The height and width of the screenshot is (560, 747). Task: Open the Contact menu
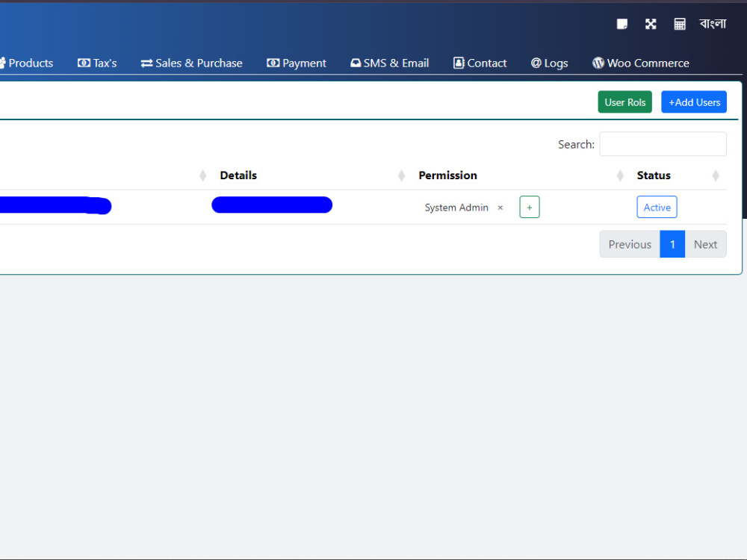[x=480, y=63]
